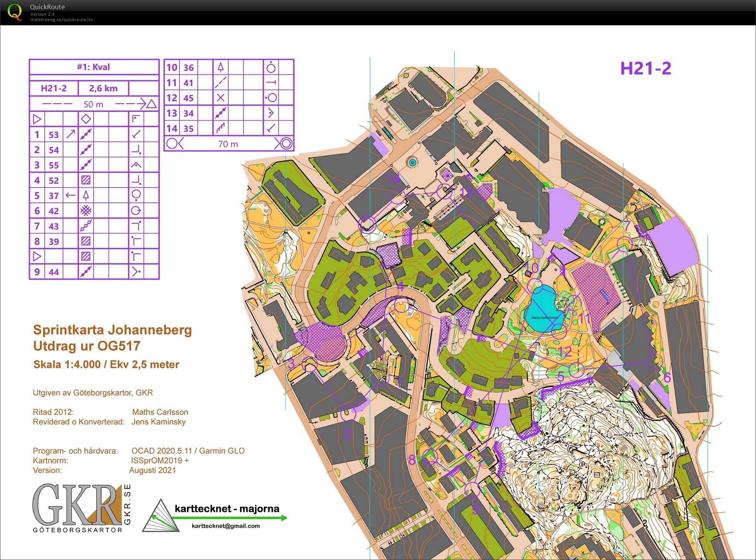Click the Näckrosdammen pond label
The height and width of the screenshot is (560, 756).
[545, 318]
